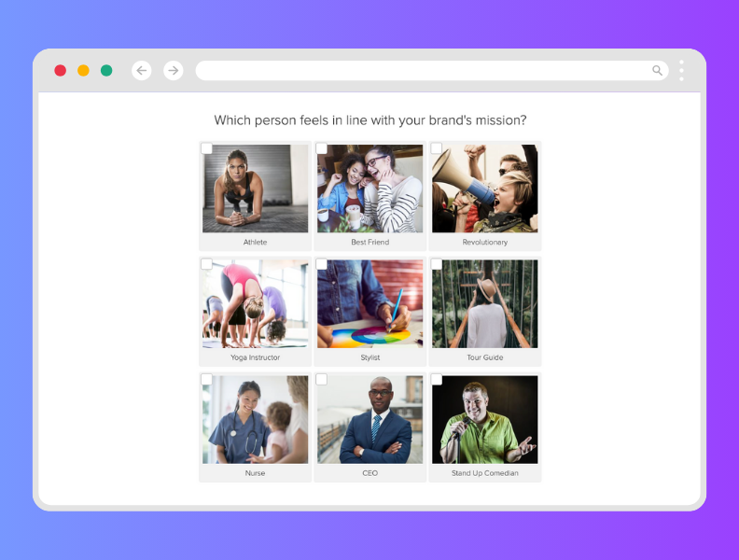
Task: Click the 'Stand Up Comedian' label
Action: click(x=485, y=473)
